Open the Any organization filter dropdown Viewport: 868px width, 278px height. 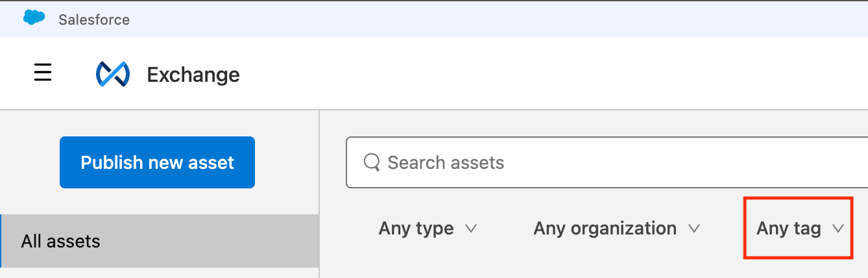point(605,229)
